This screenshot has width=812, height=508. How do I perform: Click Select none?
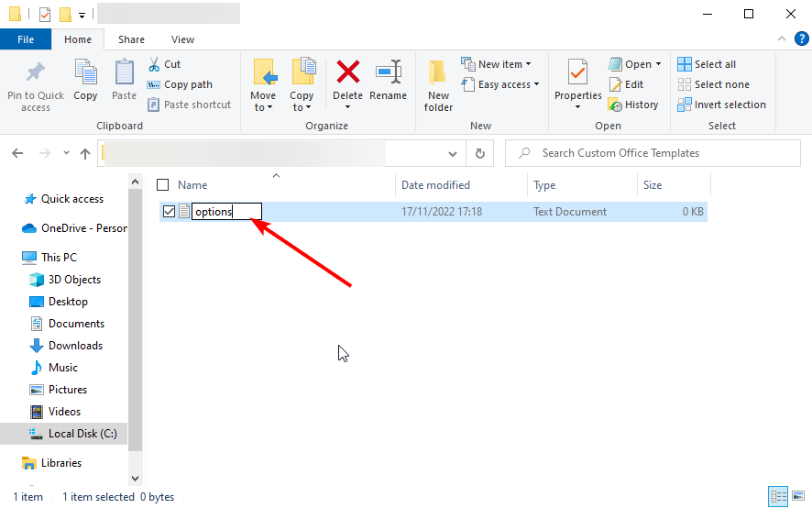click(x=713, y=84)
